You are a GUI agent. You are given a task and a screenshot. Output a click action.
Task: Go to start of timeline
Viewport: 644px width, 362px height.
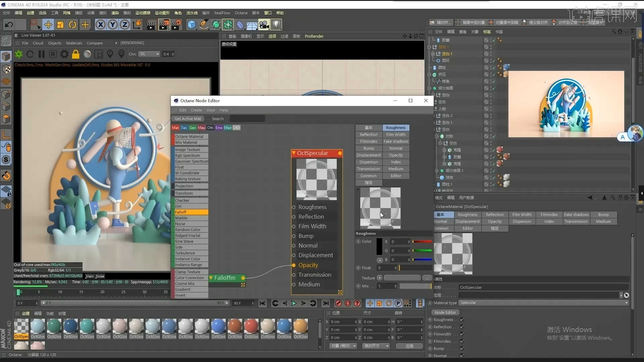coord(262,303)
